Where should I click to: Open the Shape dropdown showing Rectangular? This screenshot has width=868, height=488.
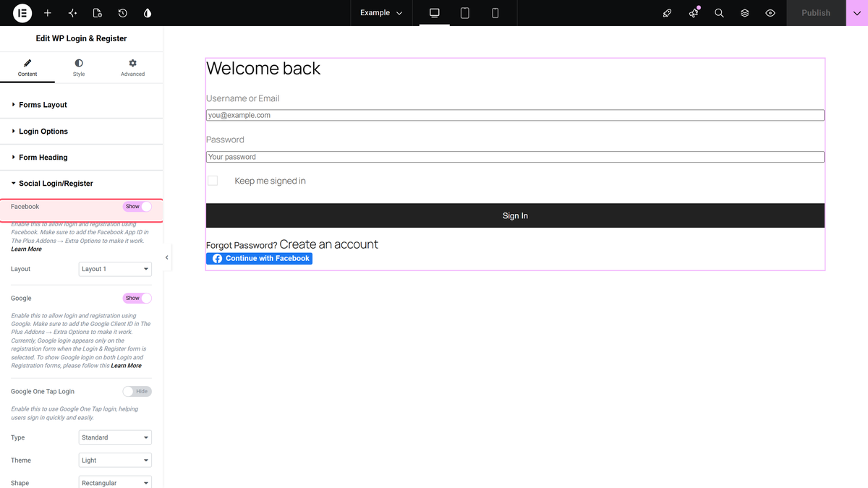115,482
